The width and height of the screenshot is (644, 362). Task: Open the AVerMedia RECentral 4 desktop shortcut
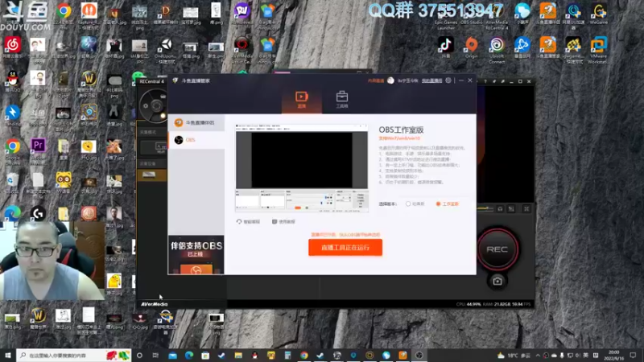pos(497,16)
